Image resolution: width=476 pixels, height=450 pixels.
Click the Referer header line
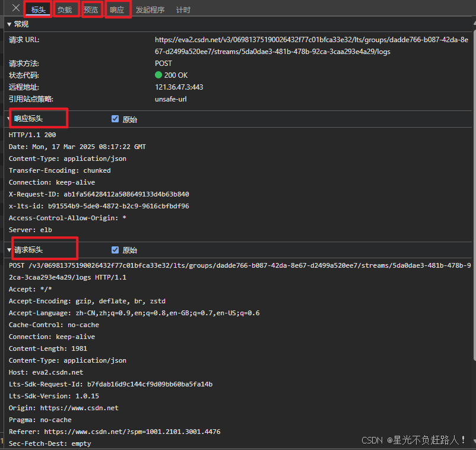click(x=115, y=432)
